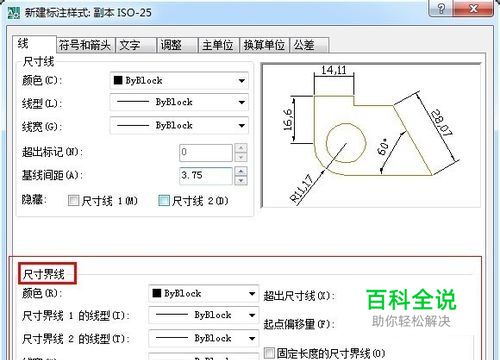This screenshot has height=360, width=500.
Task: Switch to the 符号和箭头 tab
Action: pos(85,45)
